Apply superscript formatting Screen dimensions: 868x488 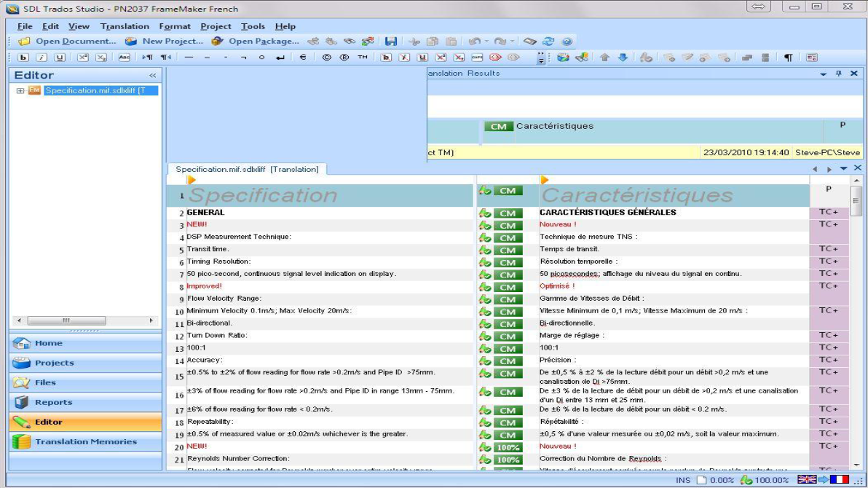83,58
